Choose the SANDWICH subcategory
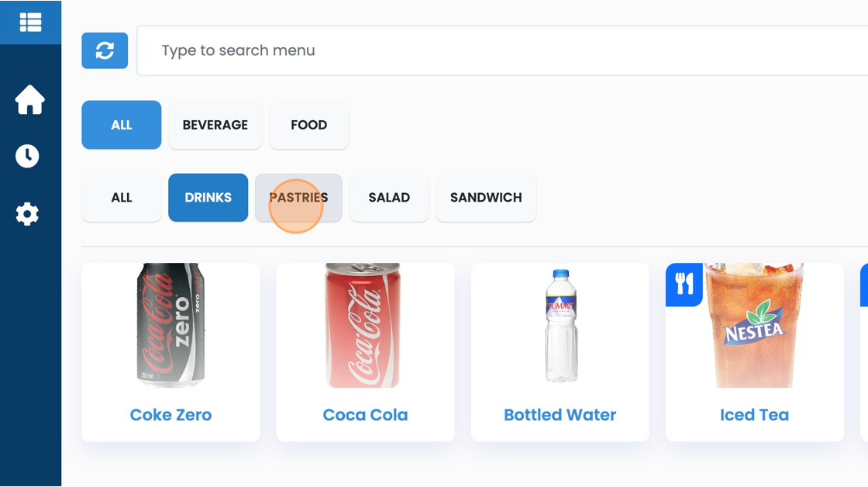 (486, 198)
